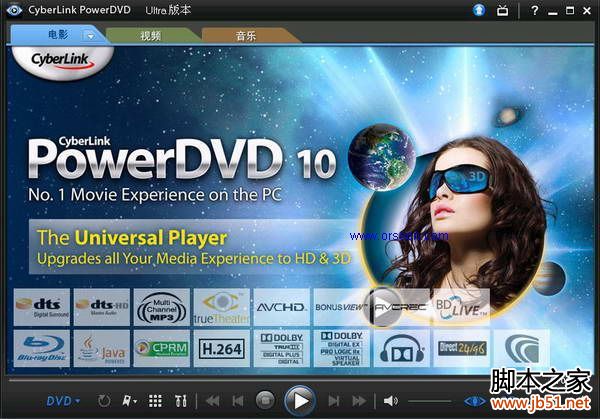Click the Multi Channel MP3 badge
The image size is (600, 419).
[x=162, y=307]
